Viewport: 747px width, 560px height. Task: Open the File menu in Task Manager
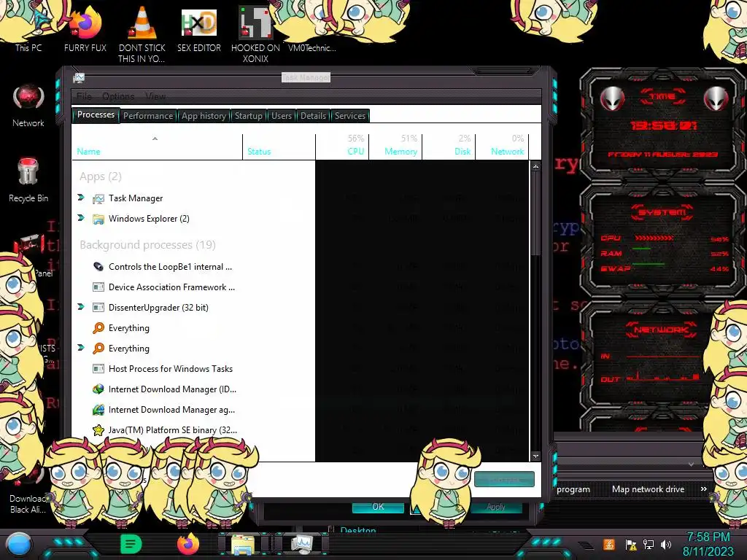[x=85, y=96]
